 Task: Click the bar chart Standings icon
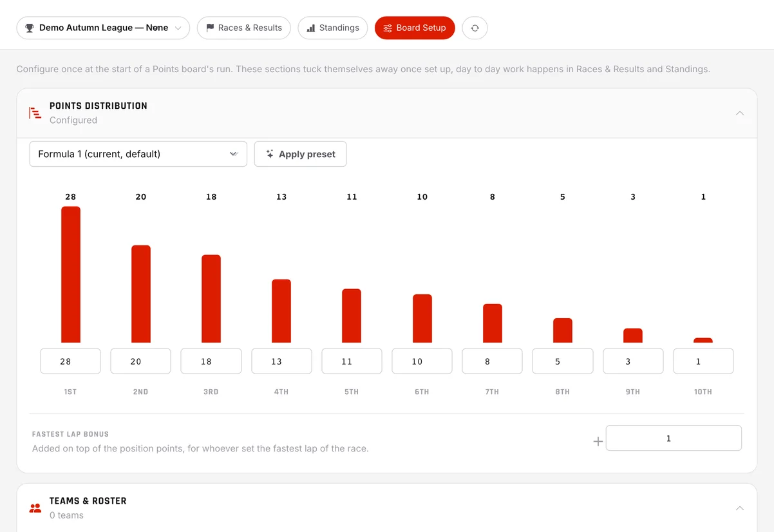[x=311, y=28]
